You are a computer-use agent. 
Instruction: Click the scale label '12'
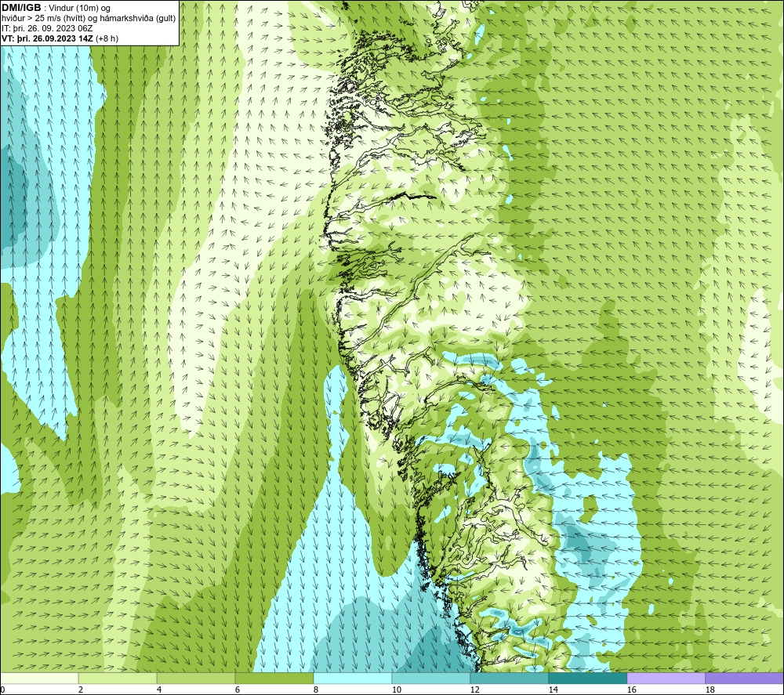(474, 690)
